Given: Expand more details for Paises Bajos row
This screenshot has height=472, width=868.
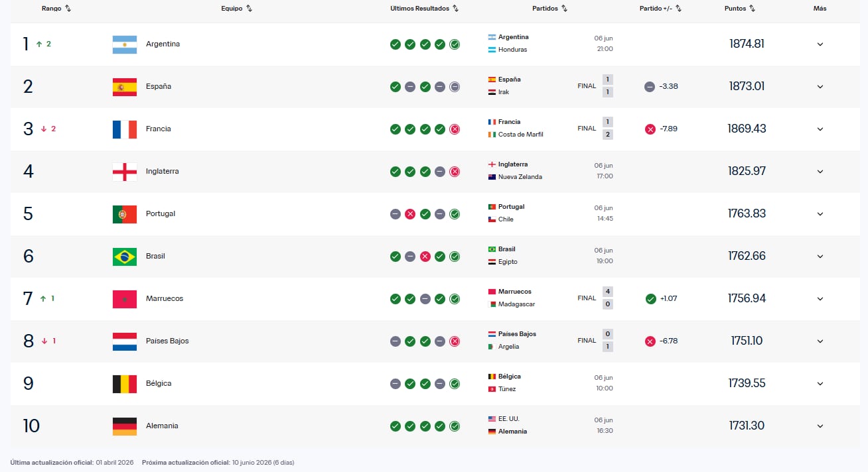Looking at the screenshot, I should click(820, 341).
